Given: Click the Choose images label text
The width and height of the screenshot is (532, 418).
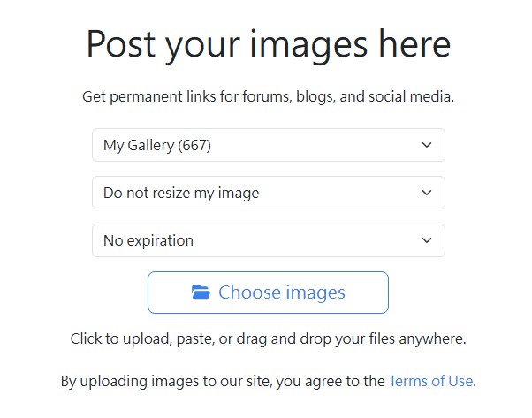Looking at the screenshot, I should 282,293.
